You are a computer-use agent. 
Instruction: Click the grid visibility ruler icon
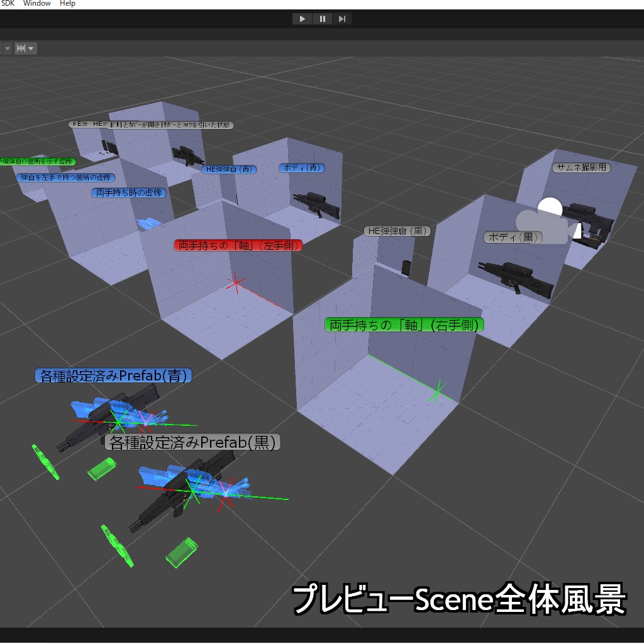tap(21, 48)
